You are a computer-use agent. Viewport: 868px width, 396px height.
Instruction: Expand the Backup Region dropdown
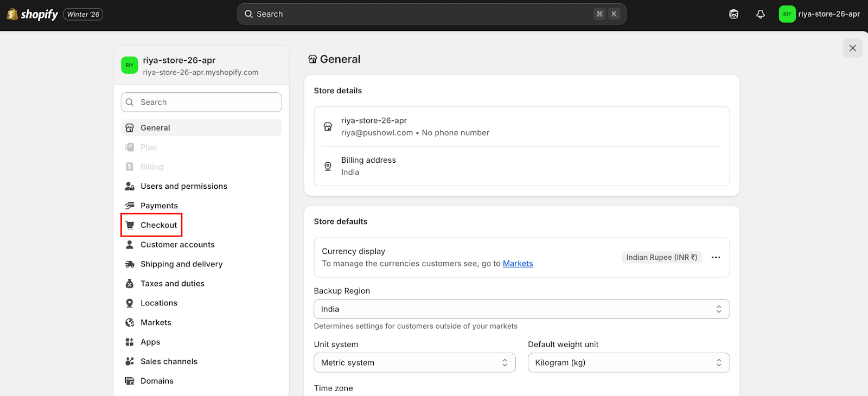click(521, 309)
